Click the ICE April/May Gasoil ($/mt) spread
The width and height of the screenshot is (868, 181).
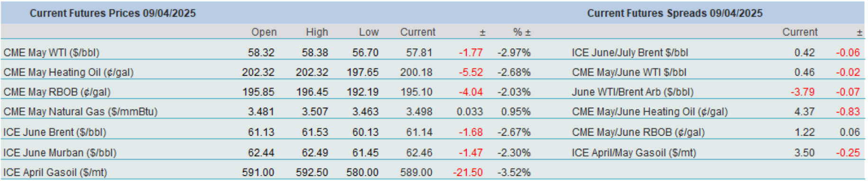coord(634,153)
